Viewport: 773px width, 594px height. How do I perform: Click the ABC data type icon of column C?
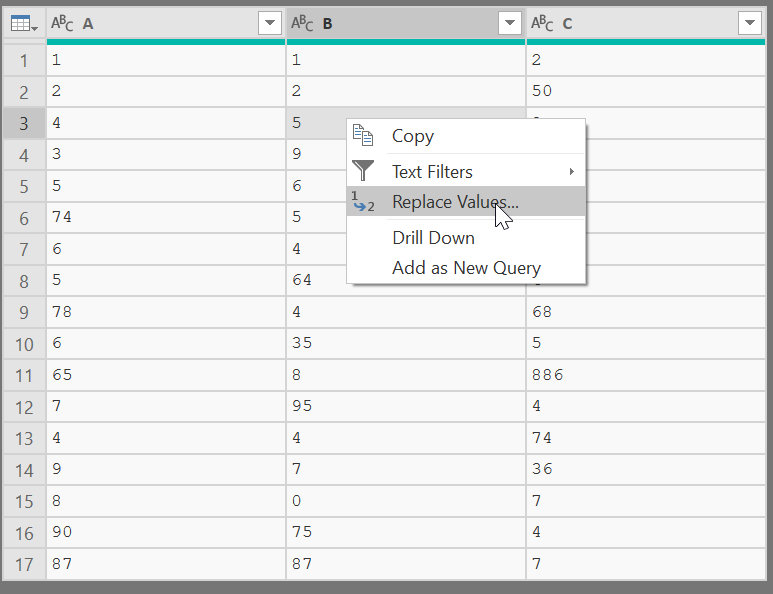coord(542,23)
